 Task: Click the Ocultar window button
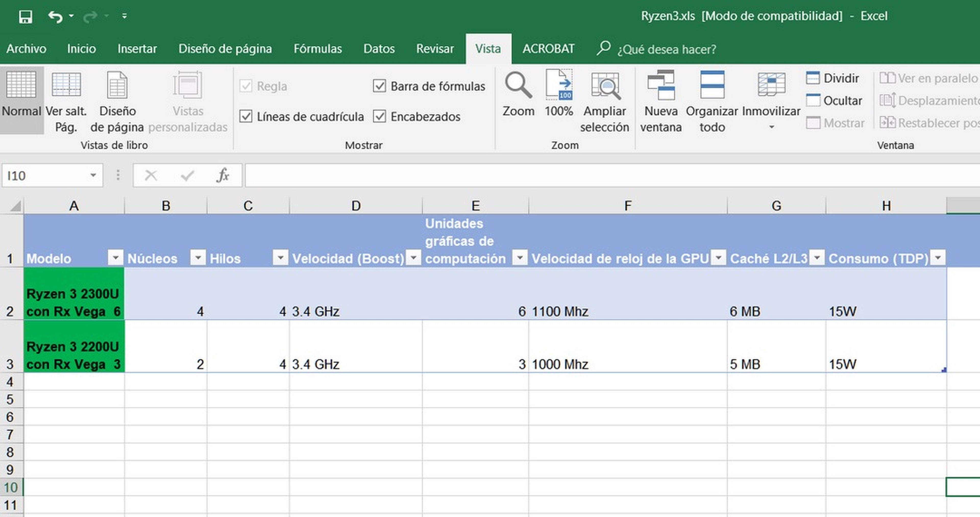coord(834,101)
